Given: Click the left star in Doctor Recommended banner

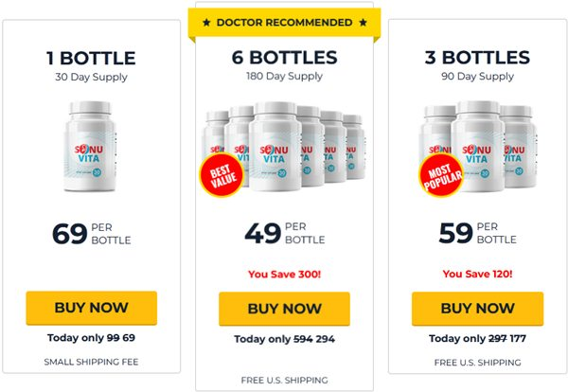Looking at the screenshot, I should [x=206, y=23].
